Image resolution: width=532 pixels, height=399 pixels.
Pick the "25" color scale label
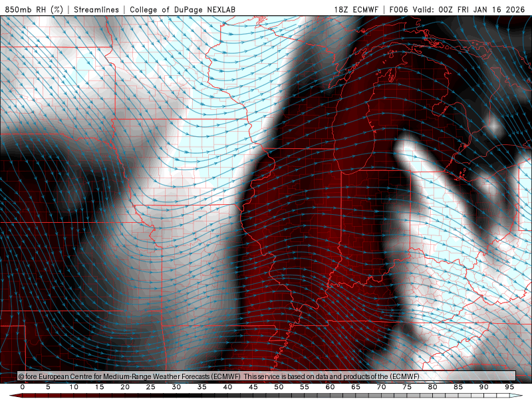click(151, 387)
